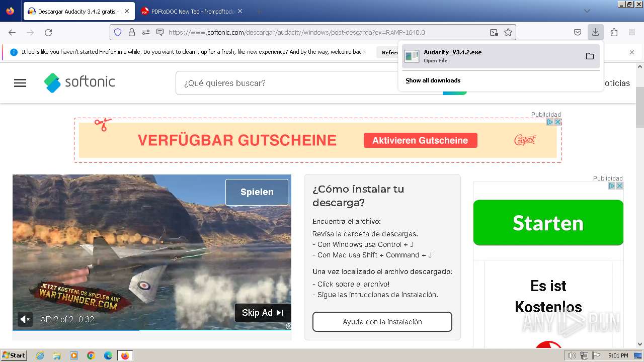Screen dimensions: 644x362
Task: Close the Descargar Audacity tab
Action: tap(127, 11)
